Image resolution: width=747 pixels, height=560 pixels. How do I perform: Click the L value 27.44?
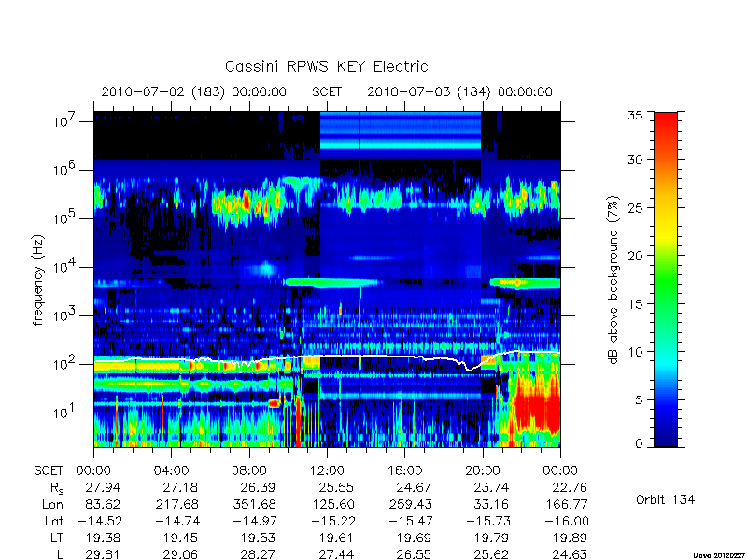pos(336,554)
